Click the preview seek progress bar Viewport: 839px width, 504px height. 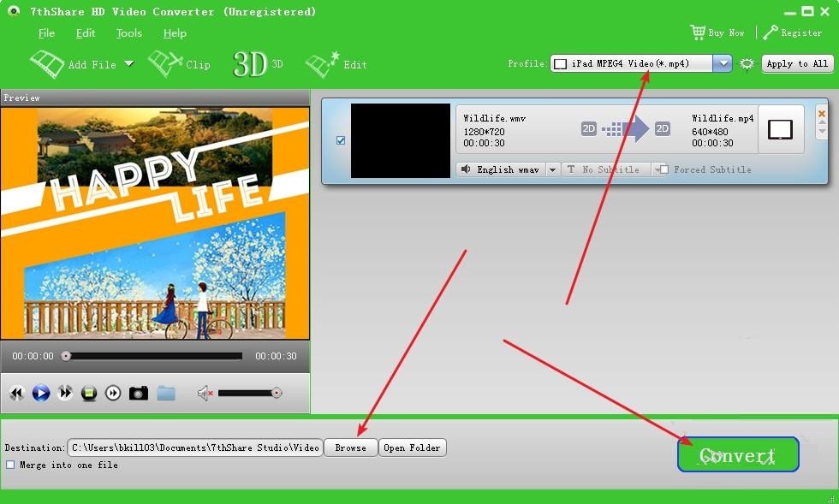tap(153, 356)
